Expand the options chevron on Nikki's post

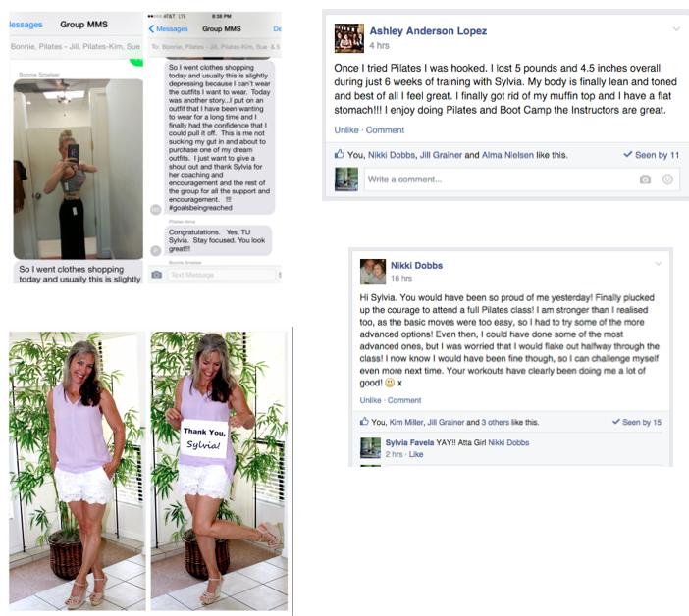[659, 264]
